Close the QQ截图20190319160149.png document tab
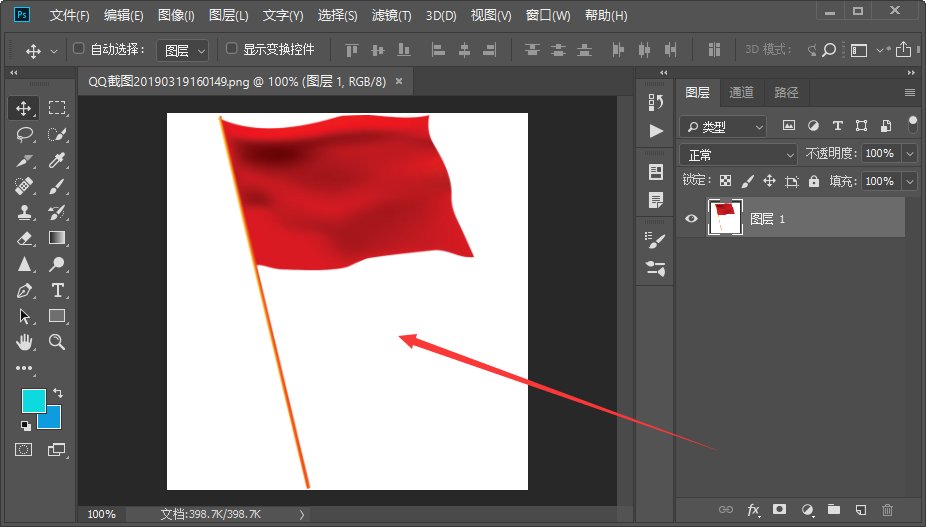 399,81
